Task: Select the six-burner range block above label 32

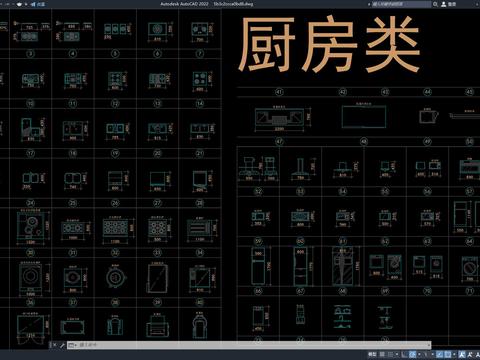Action: [118, 229]
